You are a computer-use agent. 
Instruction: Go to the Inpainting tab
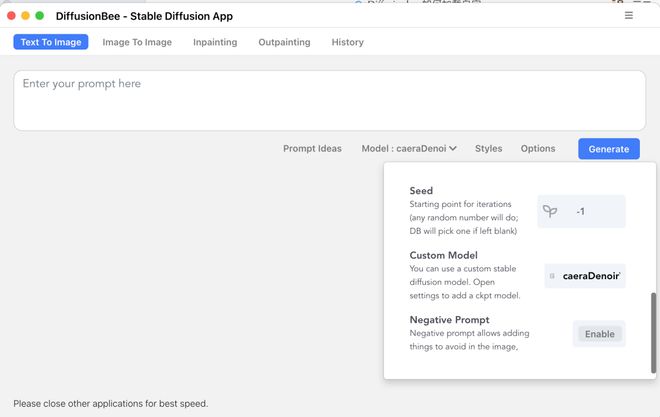(215, 42)
